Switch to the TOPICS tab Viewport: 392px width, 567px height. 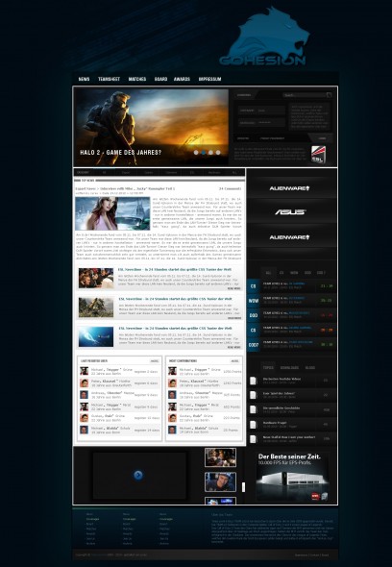[268, 368]
